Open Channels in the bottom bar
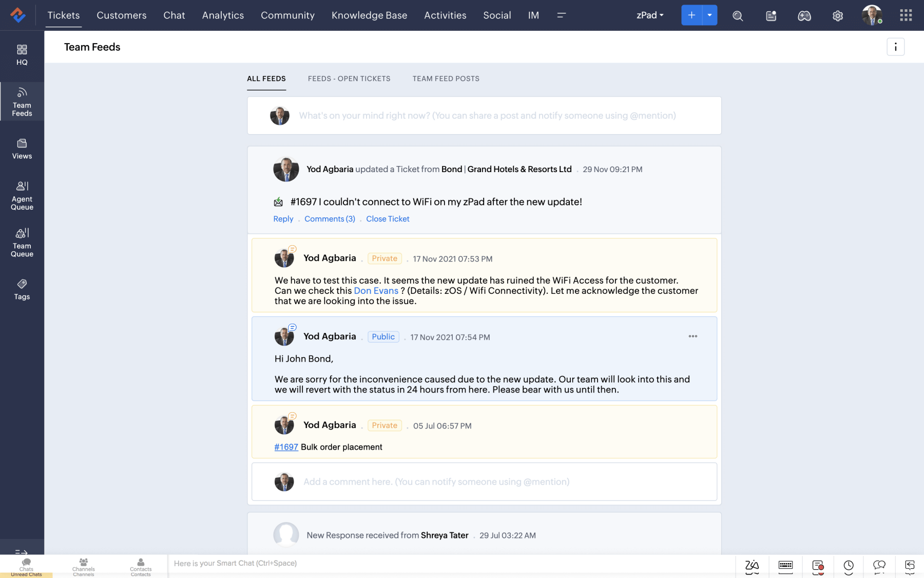The image size is (924, 578). (83, 566)
